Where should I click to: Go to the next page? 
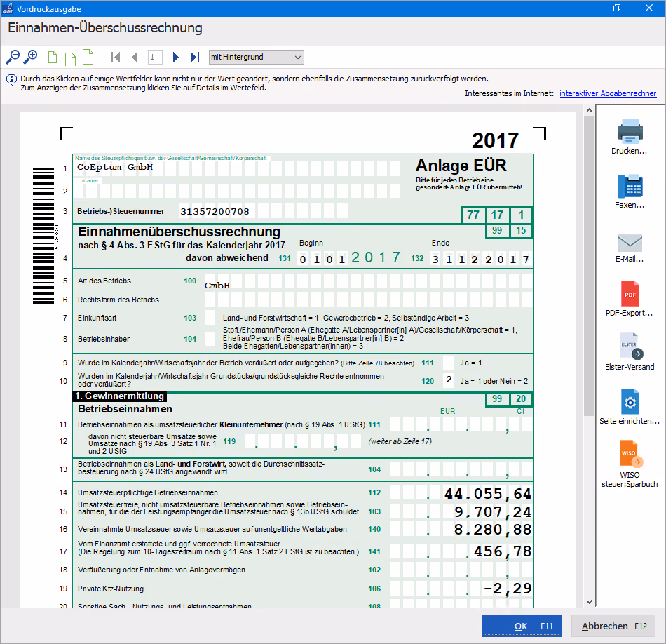tap(175, 57)
